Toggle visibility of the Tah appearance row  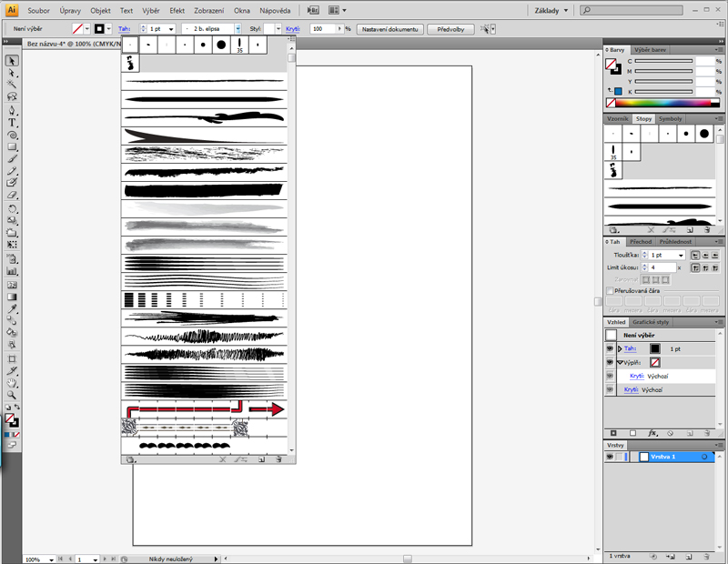pos(610,348)
